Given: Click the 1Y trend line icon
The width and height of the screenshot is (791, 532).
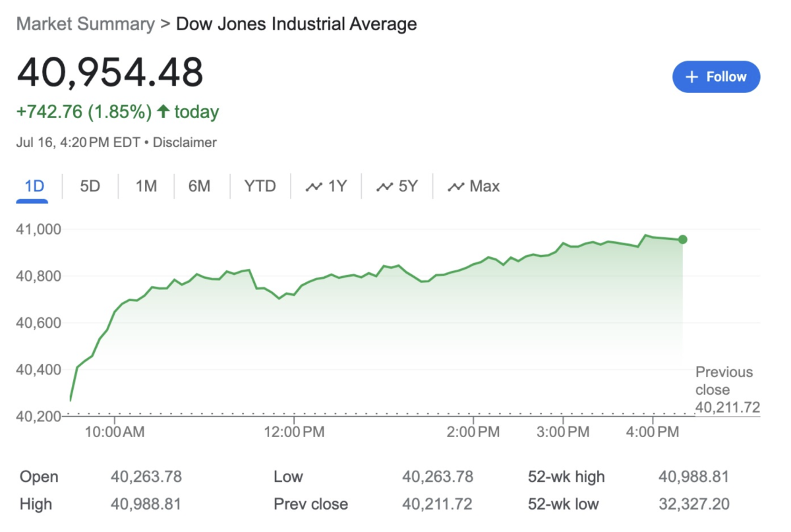Looking at the screenshot, I should click(x=314, y=186).
